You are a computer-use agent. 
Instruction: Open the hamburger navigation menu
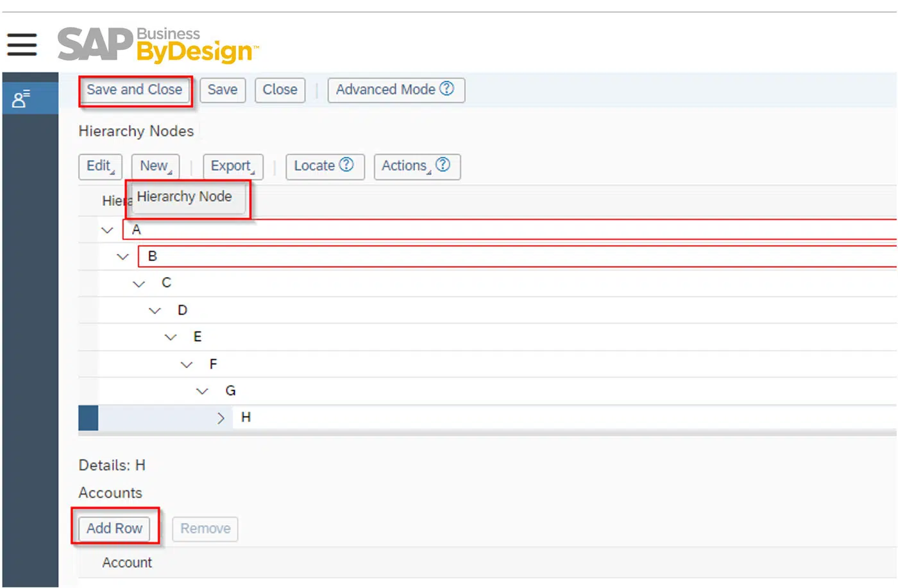click(22, 44)
